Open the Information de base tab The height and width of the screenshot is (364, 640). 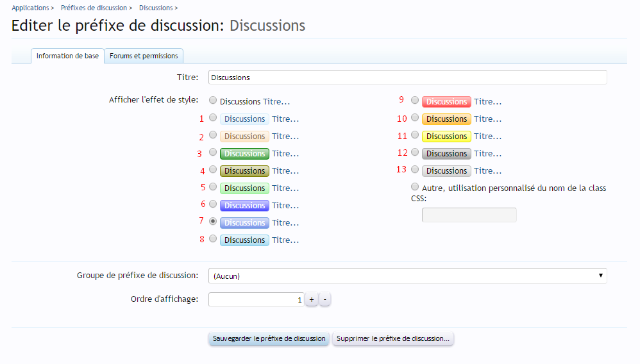(67, 56)
